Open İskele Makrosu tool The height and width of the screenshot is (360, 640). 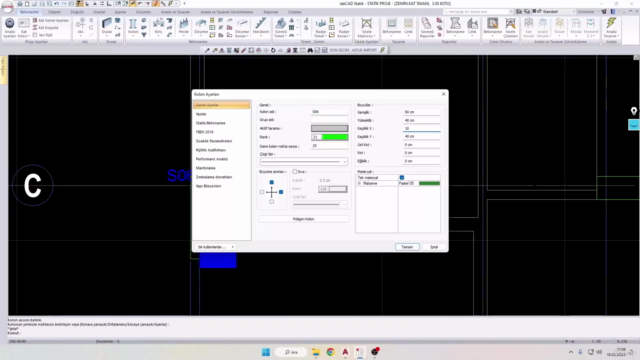pyautogui.click(x=366, y=28)
